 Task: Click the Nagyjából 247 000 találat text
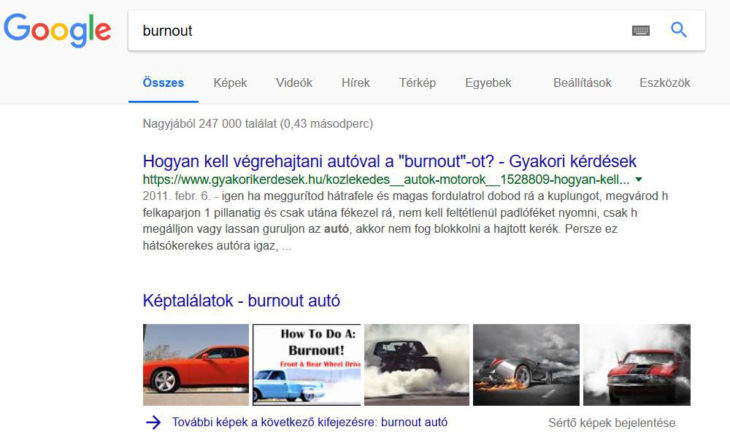pyautogui.click(x=257, y=124)
